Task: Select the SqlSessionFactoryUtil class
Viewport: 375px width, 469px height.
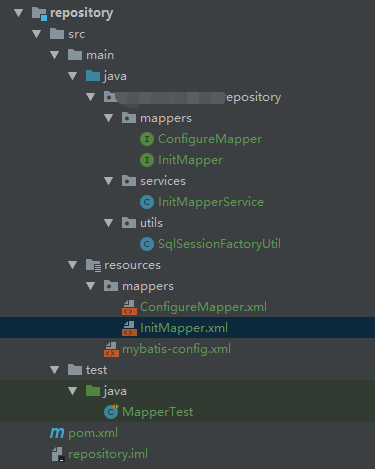Action: (219, 244)
